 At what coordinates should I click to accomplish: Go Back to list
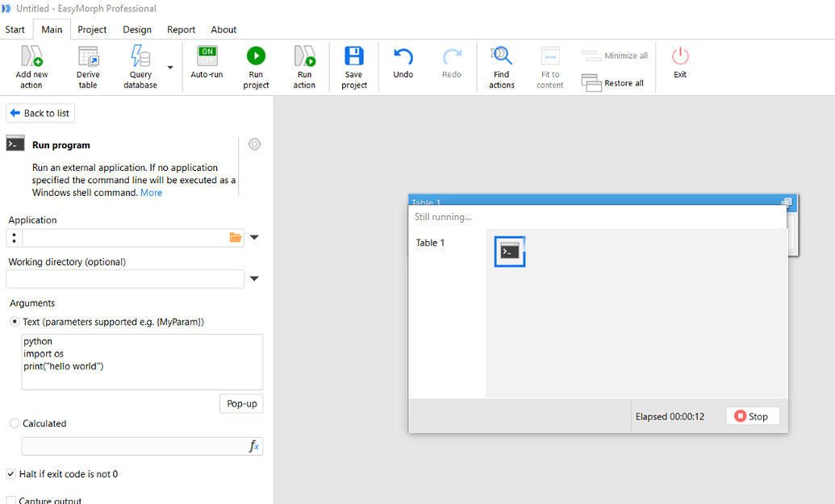pos(40,114)
